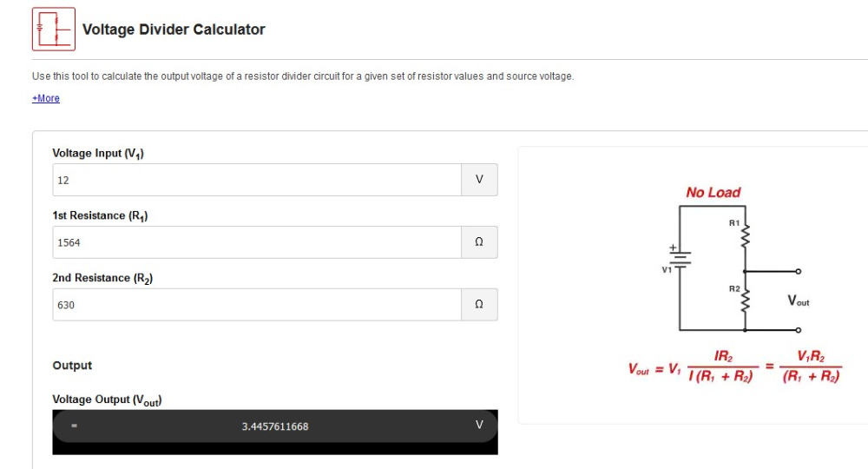
Task: Focus the 2nd Resistance field containing 630
Action: [x=256, y=305]
